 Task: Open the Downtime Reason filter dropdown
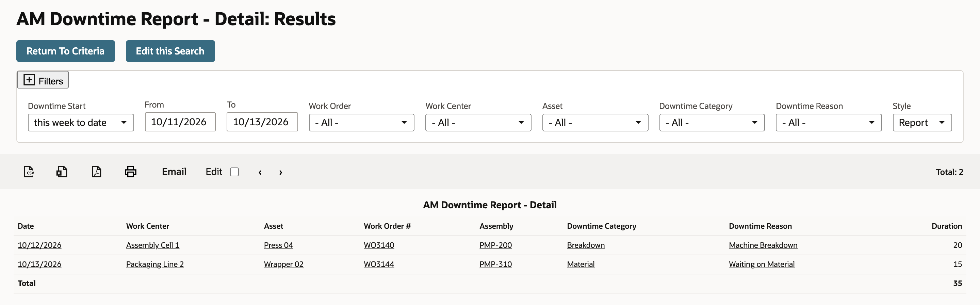(x=829, y=123)
